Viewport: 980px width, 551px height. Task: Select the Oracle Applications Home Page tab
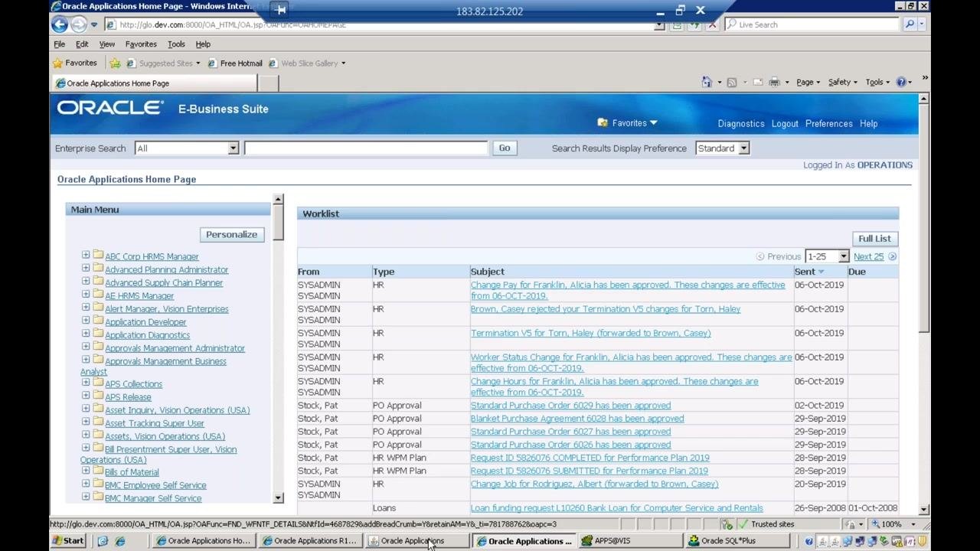tap(155, 83)
